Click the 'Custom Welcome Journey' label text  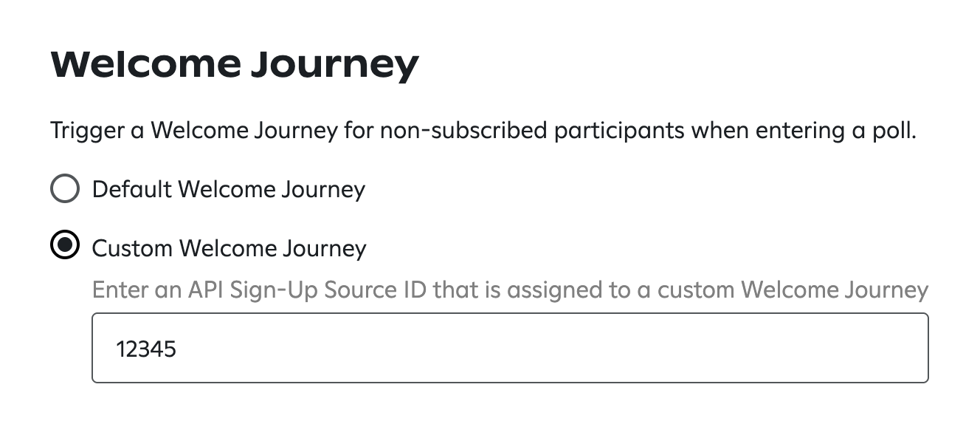pos(229,248)
